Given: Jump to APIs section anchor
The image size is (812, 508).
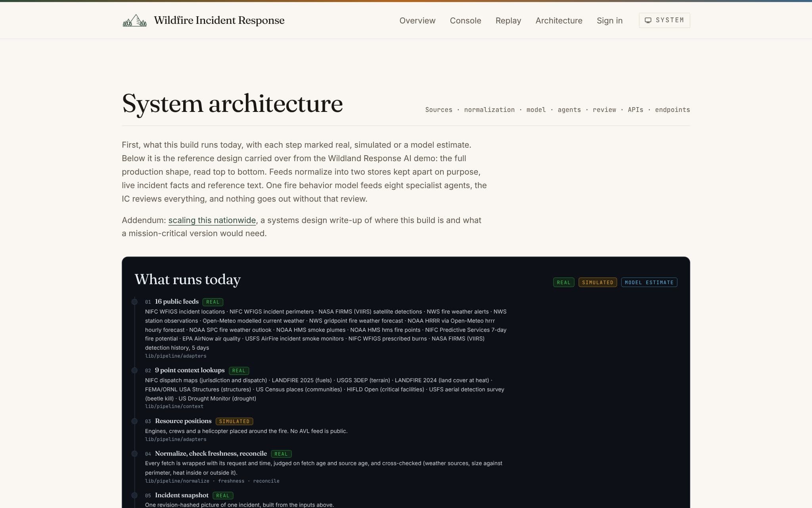Looking at the screenshot, I should 635,110.
